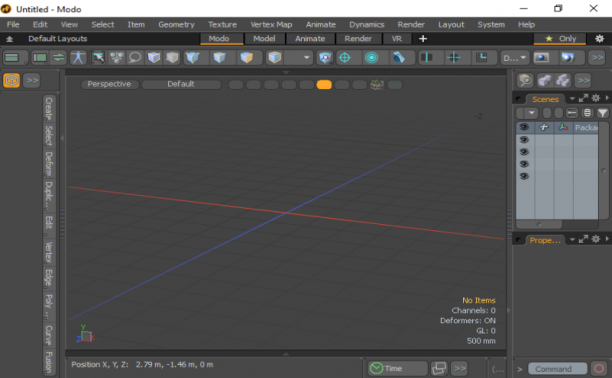Image resolution: width=612 pixels, height=378 pixels.
Task: Click the green swap arrows icon
Action: tap(59, 58)
